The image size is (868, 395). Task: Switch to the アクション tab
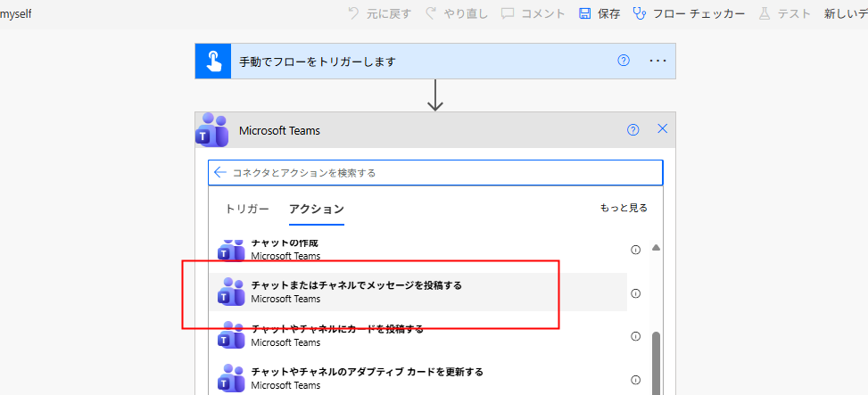coord(317,210)
